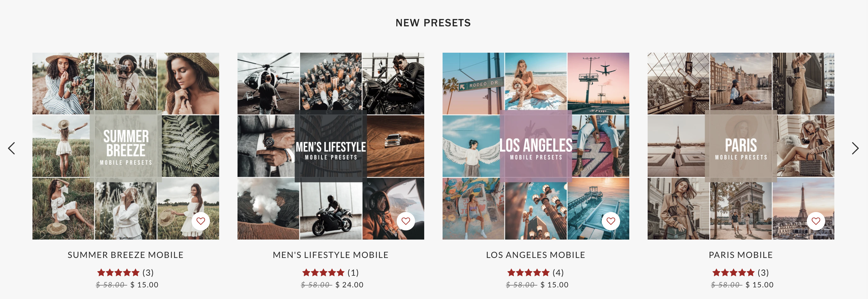Viewport: 868px width, 299px height.
Task: Click the New Presets section heading
Action: click(433, 23)
